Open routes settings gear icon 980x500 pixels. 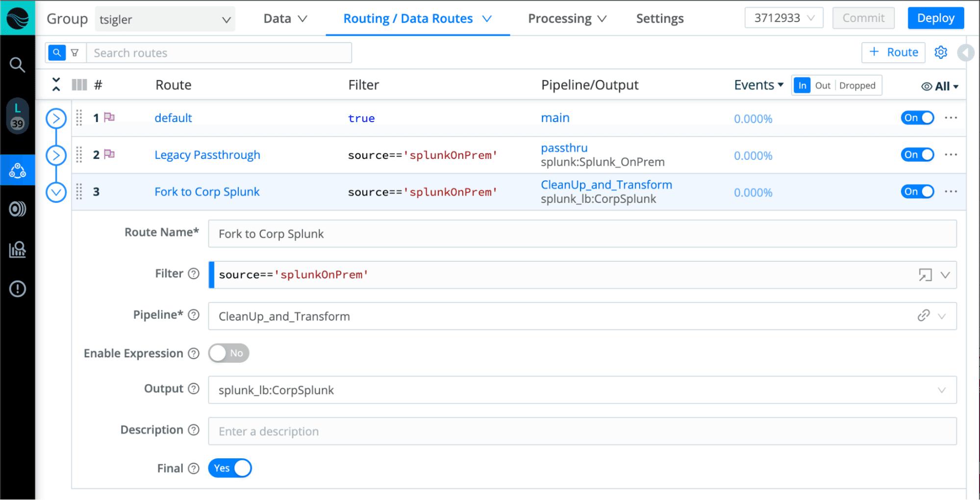click(940, 52)
